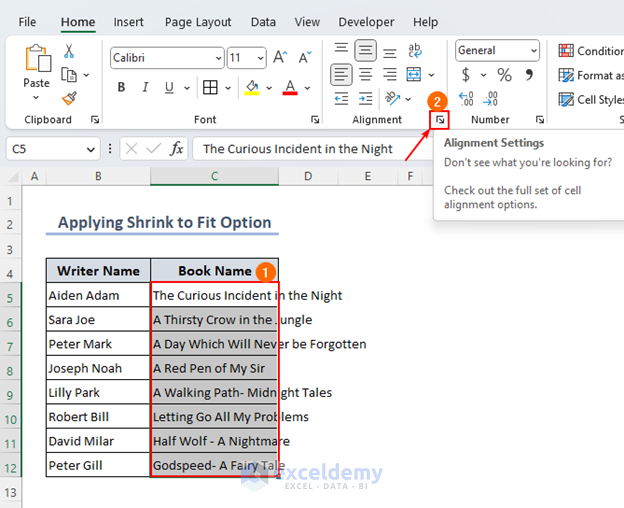The width and height of the screenshot is (624, 508).
Task: Click the formula bar text field
Action: (312, 149)
